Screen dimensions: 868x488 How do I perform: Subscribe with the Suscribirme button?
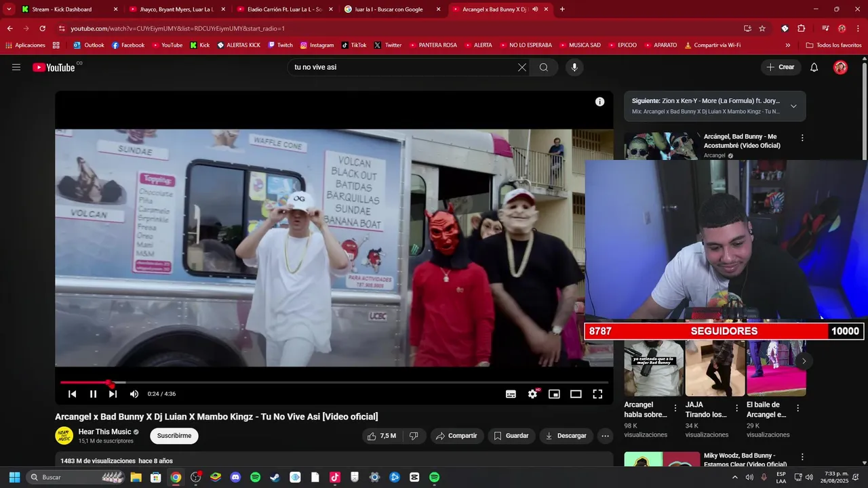[174, 436]
